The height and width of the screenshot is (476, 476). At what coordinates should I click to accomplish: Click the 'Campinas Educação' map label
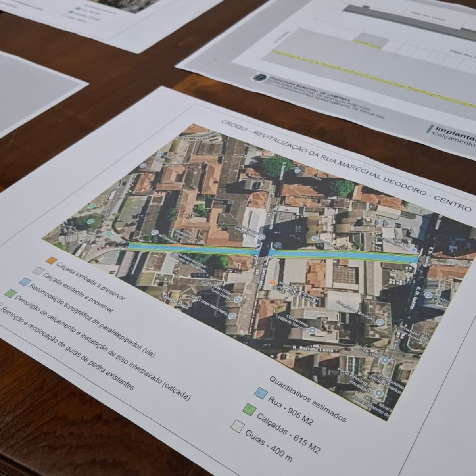355,311
